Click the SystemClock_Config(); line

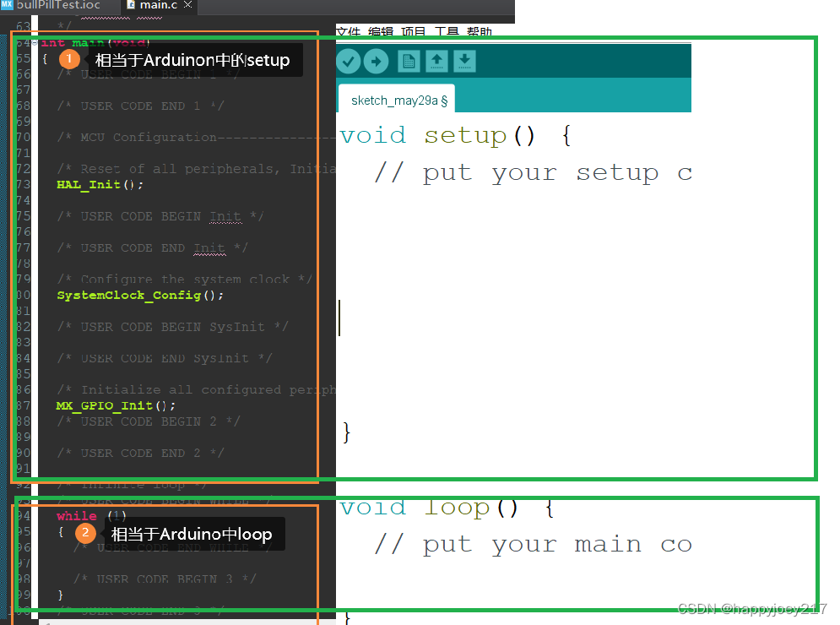(x=140, y=296)
